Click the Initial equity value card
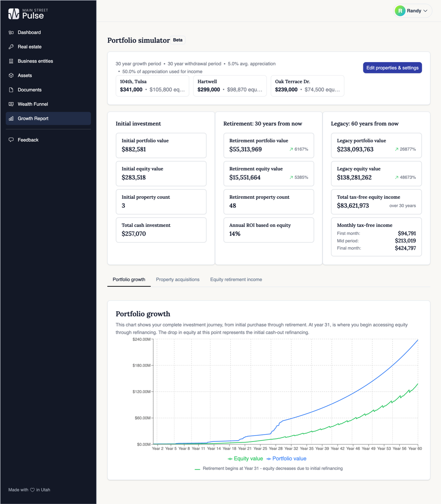The image size is (441, 504). [161, 174]
